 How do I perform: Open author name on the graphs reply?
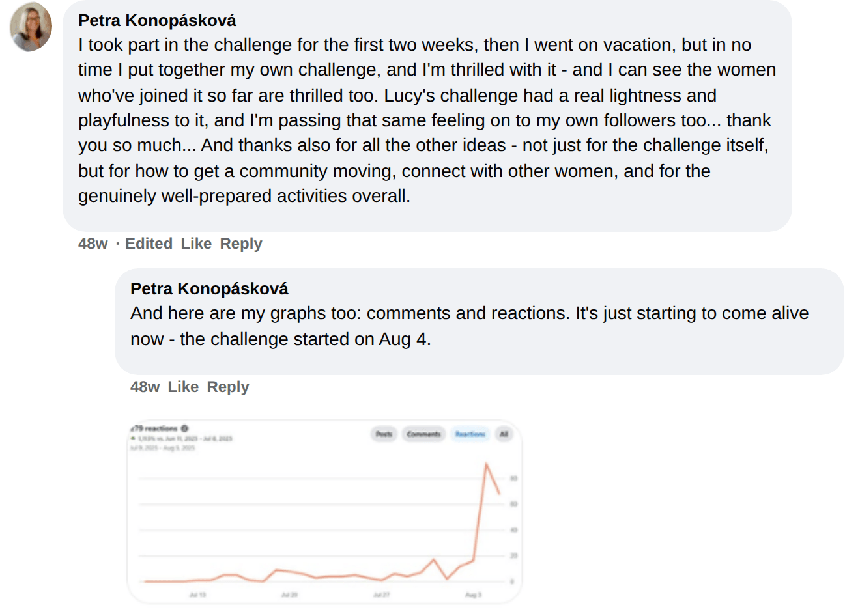209,288
